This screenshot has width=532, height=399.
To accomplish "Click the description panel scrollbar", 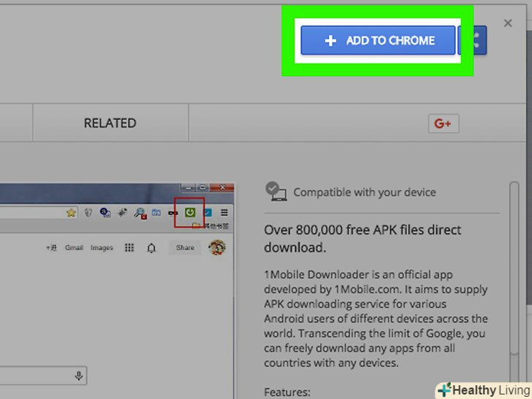I will [x=514, y=268].
